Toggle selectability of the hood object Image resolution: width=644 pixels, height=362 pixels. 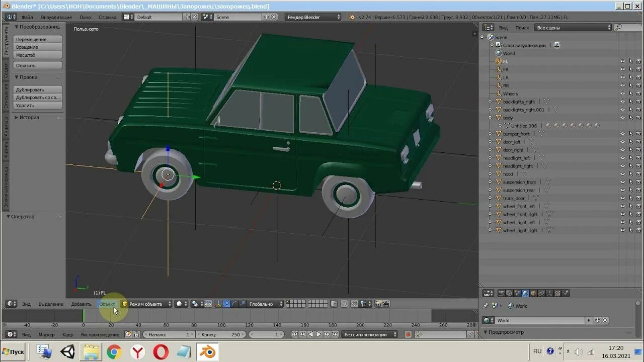pyautogui.click(x=631, y=174)
